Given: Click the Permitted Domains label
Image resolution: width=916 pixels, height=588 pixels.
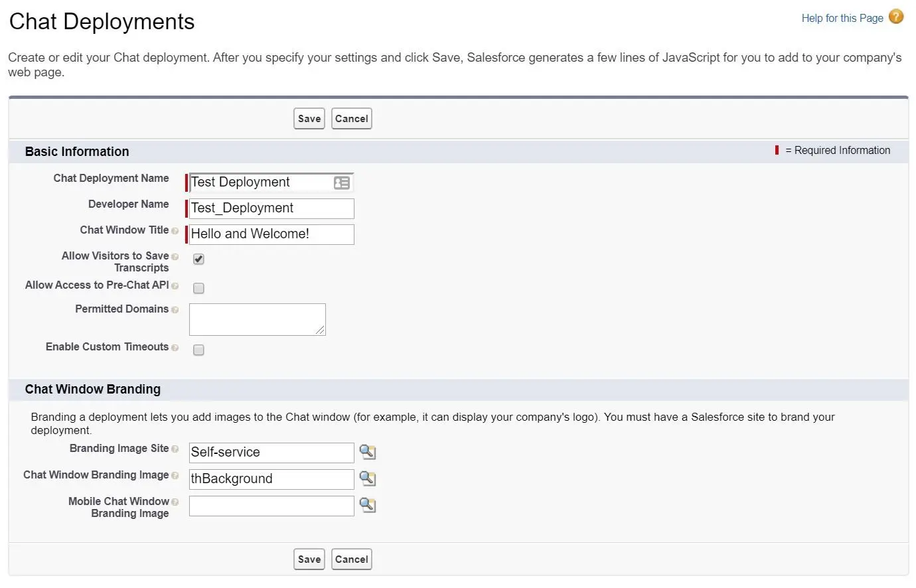Looking at the screenshot, I should (121, 309).
